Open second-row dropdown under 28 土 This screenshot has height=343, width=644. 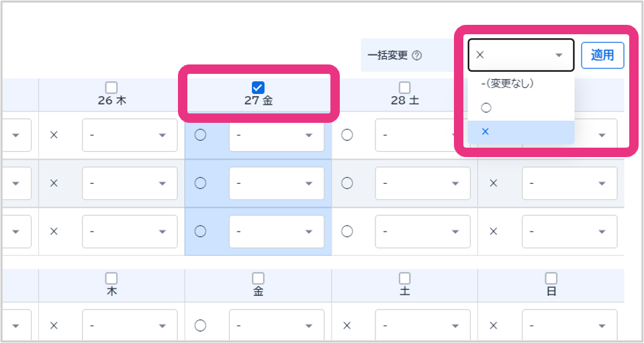tap(422, 183)
